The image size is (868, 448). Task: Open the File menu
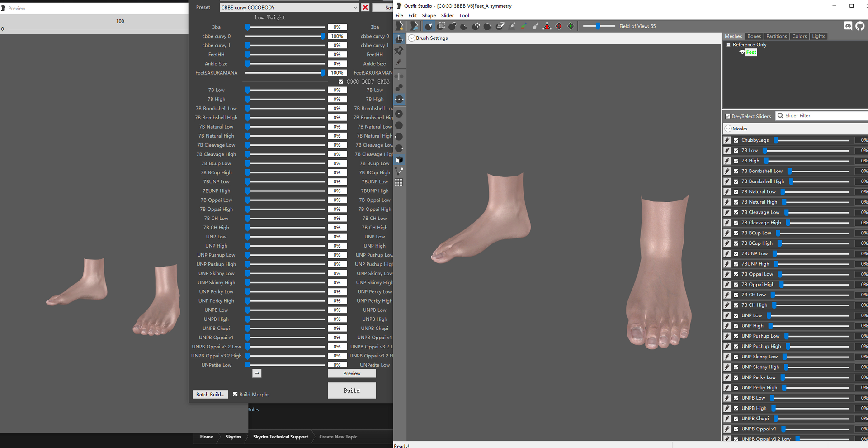399,15
